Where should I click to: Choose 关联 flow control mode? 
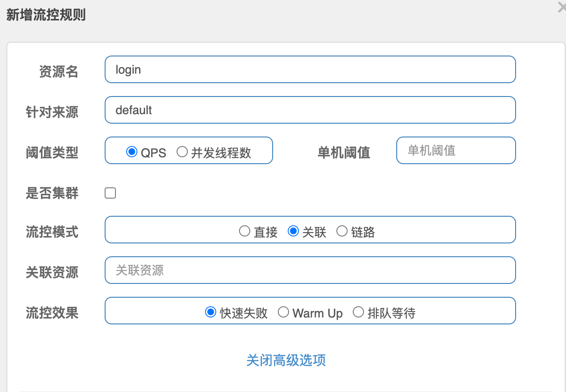[293, 231]
